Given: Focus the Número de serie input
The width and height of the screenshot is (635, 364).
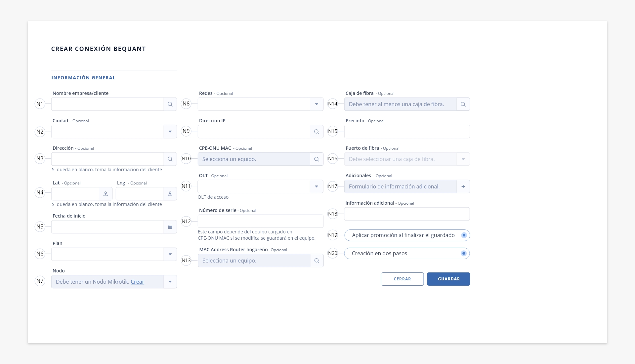Looking at the screenshot, I should click(261, 221).
